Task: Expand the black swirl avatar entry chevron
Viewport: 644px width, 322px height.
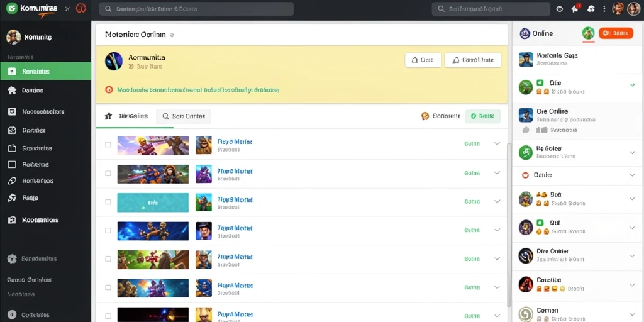Action: tap(633, 256)
